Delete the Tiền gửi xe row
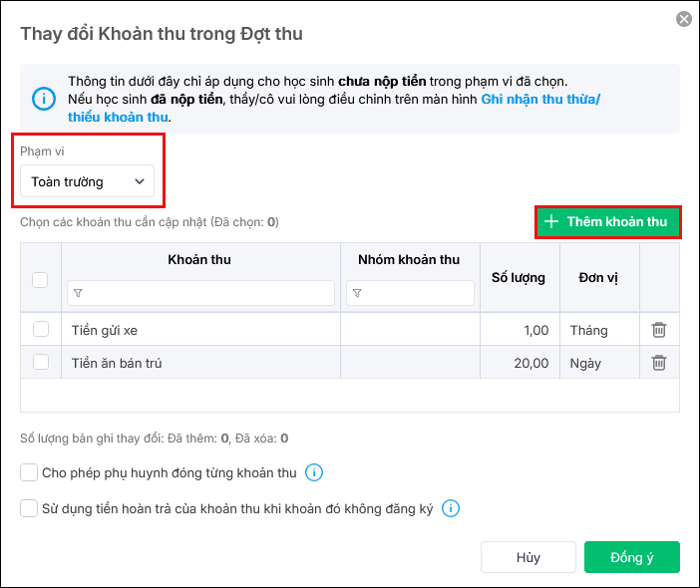 click(x=658, y=330)
